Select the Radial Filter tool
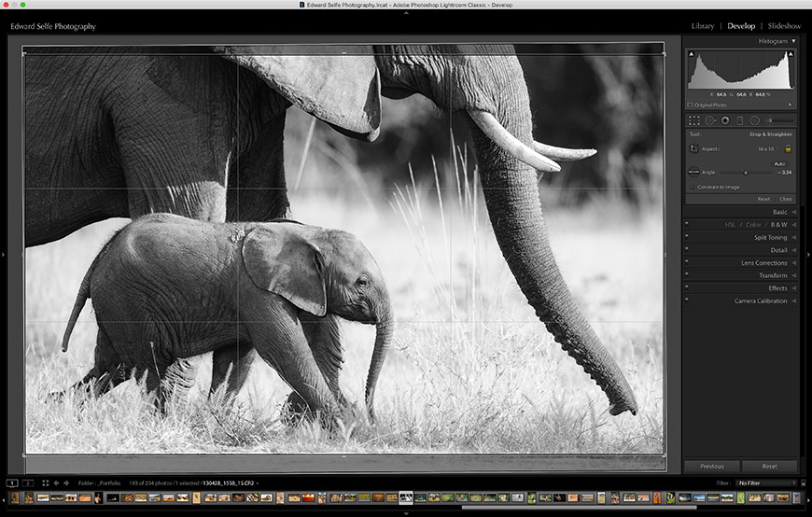The width and height of the screenshot is (812, 517). (754, 120)
